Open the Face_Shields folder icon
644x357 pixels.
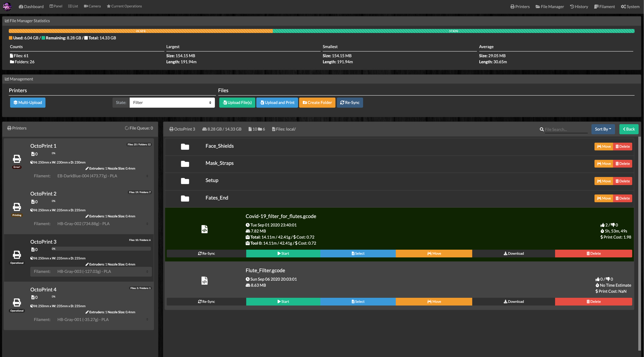click(x=185, y=147)
